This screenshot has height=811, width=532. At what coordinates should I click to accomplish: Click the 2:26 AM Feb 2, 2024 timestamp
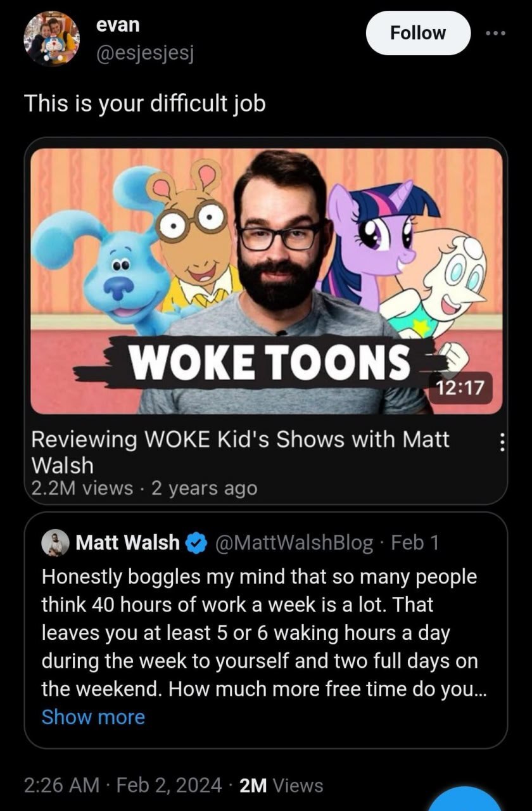[123, 785]
